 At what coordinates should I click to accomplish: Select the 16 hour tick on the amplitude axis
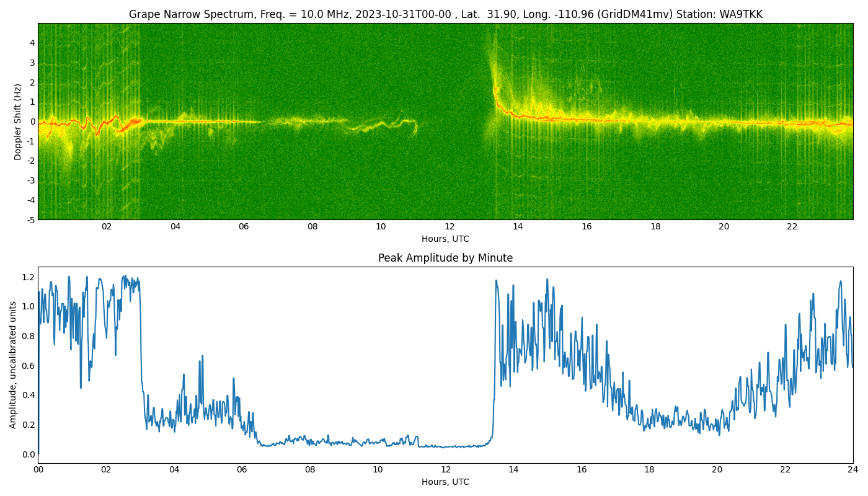(x=582, y=469)
